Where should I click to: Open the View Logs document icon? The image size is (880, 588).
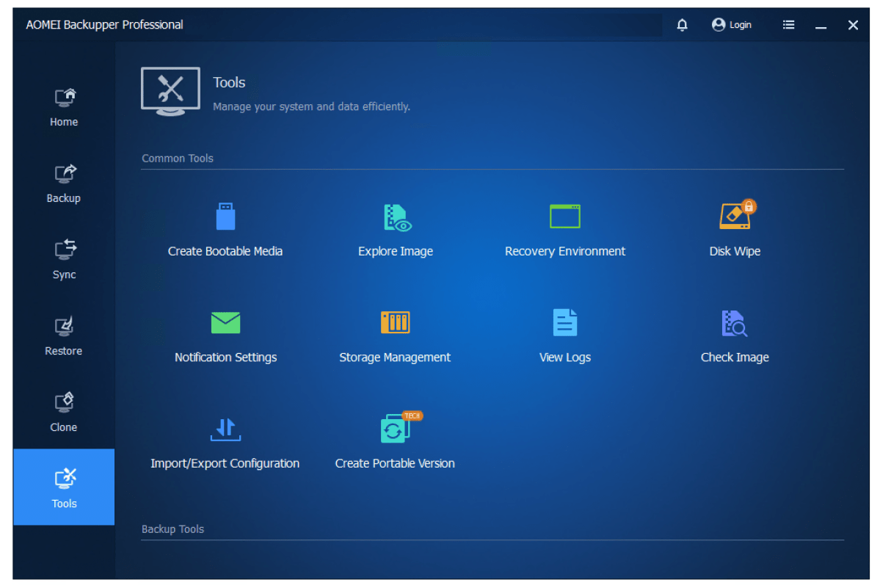point(564,322)
